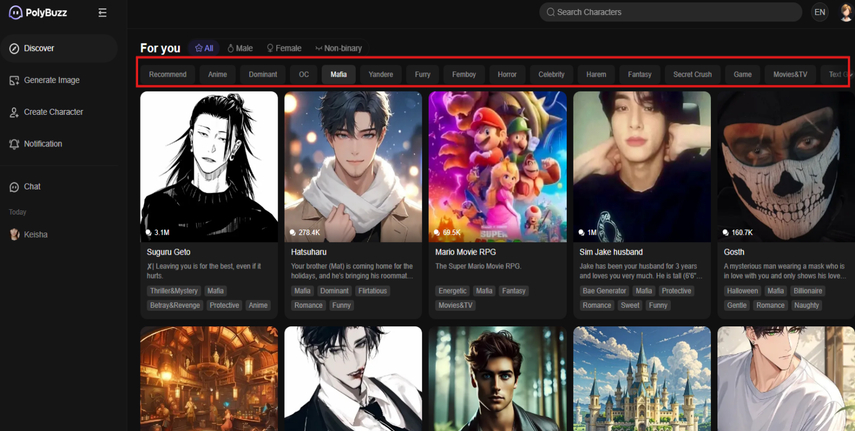Open the Keisha recent chat
Viewport: 855px width, 431px height.
pos(35,234)
